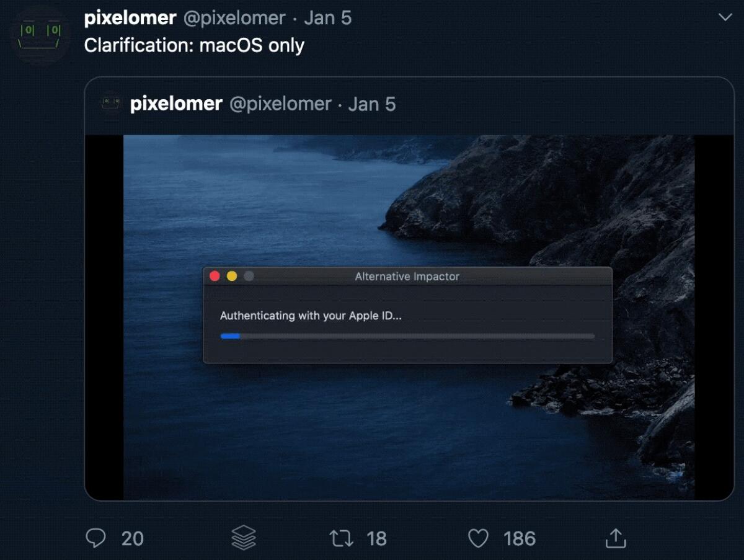Viewport: 744px width, 560px height.
Task: Open the main tweet's Jan 5 timestamp
Action: (327, 18)
